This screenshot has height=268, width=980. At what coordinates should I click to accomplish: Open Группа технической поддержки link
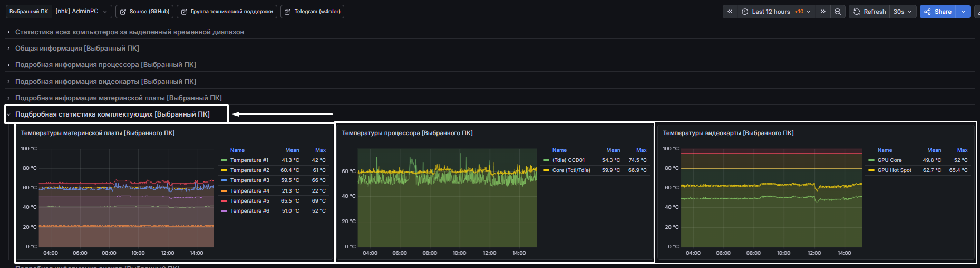(x=227, y=12)
